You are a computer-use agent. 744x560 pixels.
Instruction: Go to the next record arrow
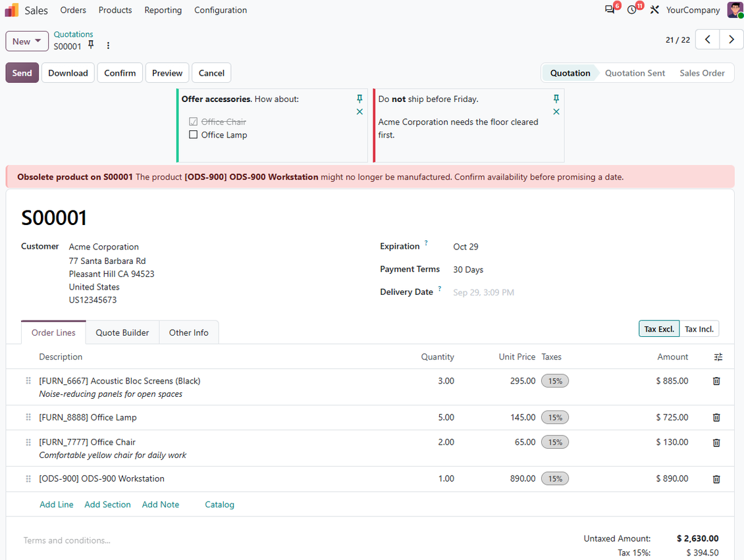731,40
